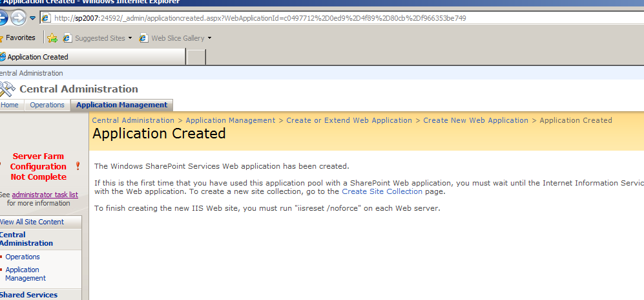
Task: Open the Favorites button
Action: pos(18,37)
